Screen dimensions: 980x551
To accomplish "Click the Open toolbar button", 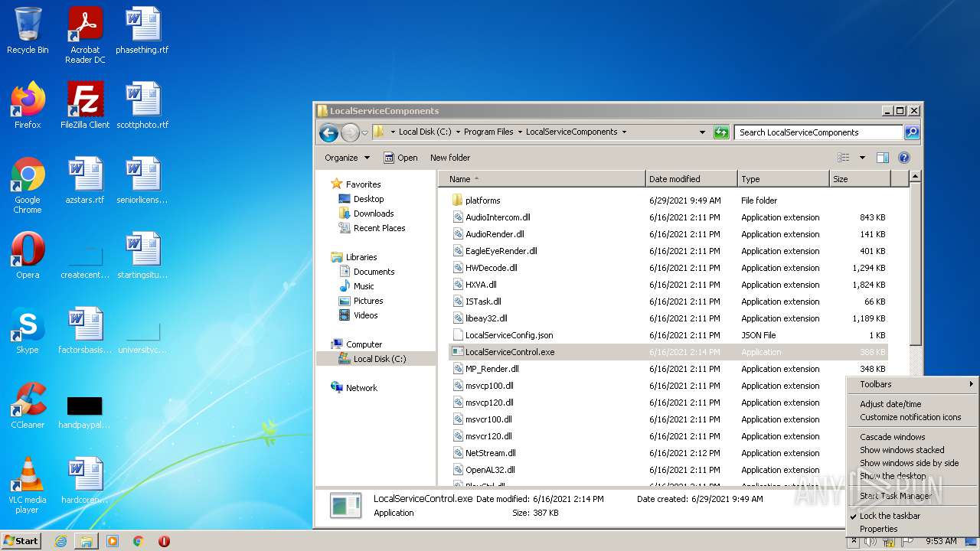I will tap(400, 158).
